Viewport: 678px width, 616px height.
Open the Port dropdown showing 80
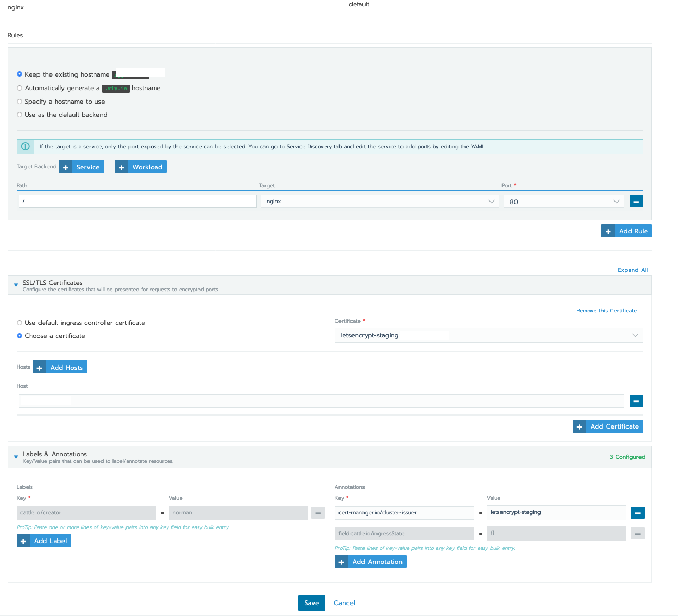(564, 202)
